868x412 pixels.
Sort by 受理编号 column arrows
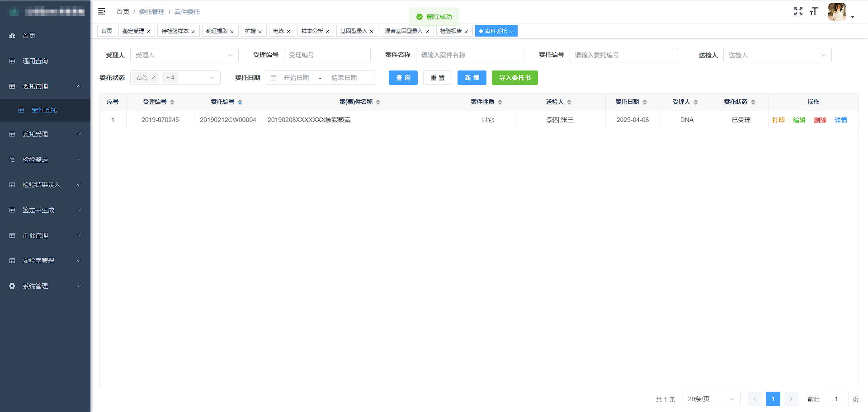172,102
